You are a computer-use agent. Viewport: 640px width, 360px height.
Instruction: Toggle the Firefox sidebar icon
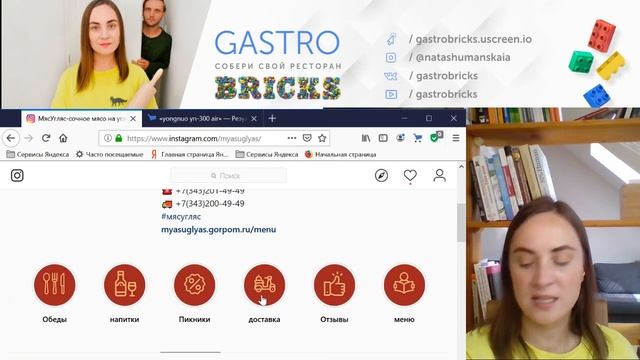click(x=383, y=138)
